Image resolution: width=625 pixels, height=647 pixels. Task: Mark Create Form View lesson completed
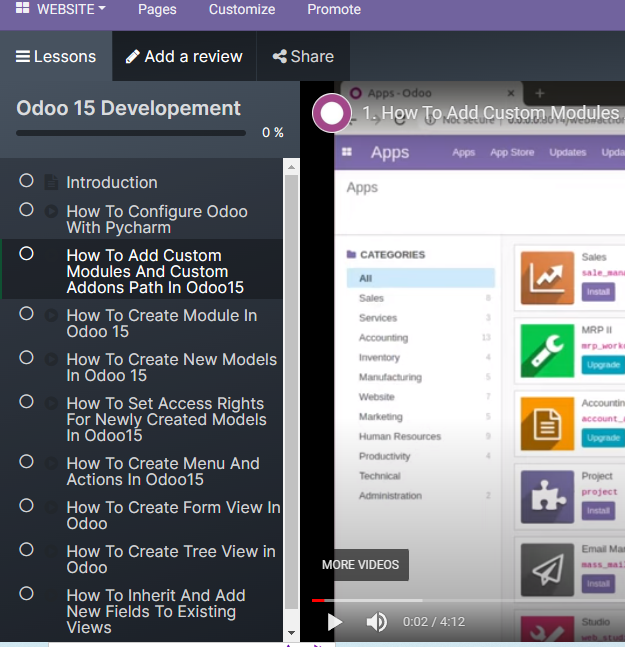pos(26,505)
